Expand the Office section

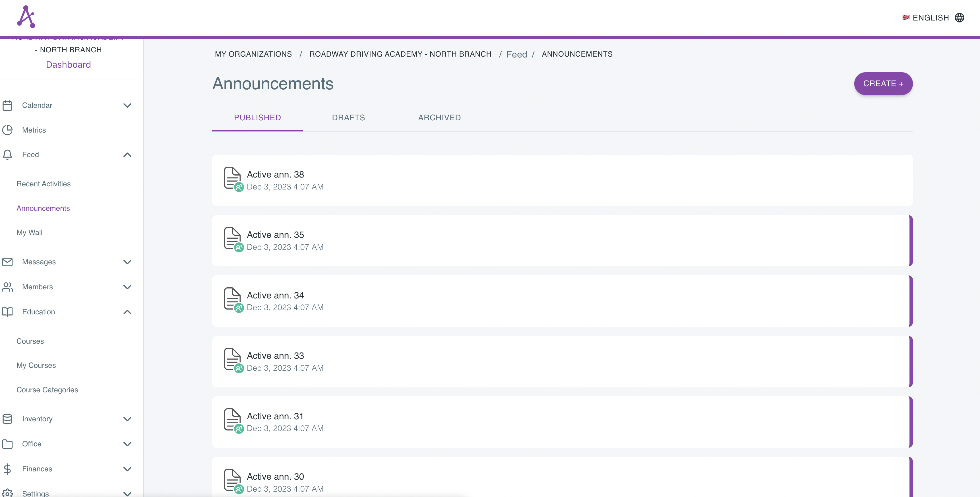[x=127, y=444]
